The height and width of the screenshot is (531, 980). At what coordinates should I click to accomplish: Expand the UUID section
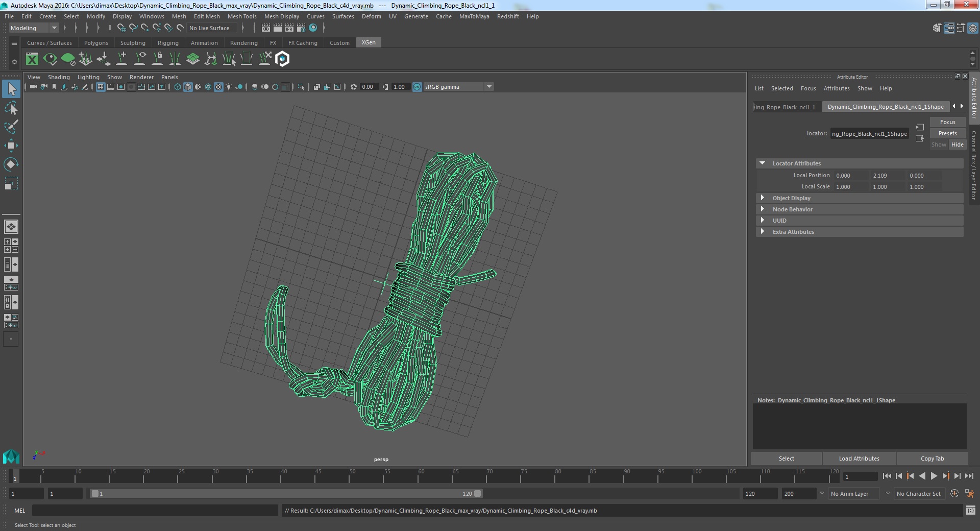(762, 221)
